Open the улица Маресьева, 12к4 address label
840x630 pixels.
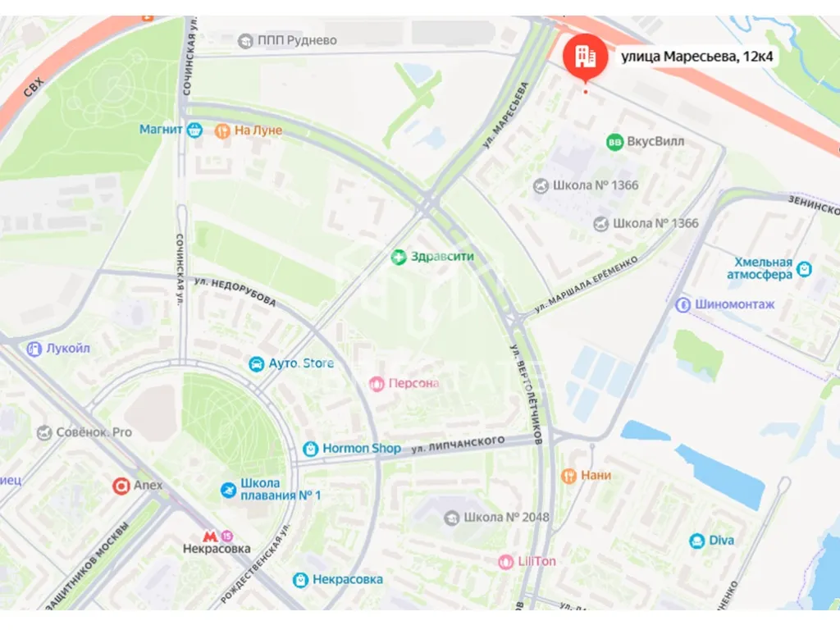pyautogui.click(x=697, y=57)
